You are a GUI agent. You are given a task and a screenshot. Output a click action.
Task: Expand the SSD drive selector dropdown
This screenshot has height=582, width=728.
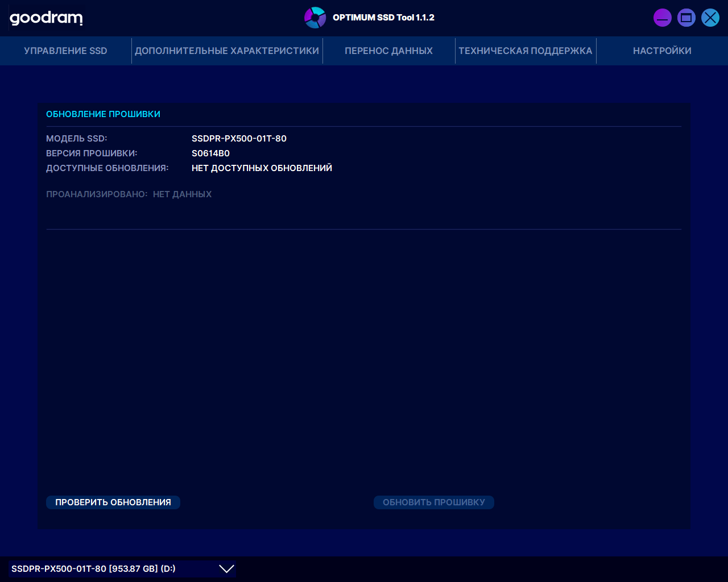tap(122, 569)
